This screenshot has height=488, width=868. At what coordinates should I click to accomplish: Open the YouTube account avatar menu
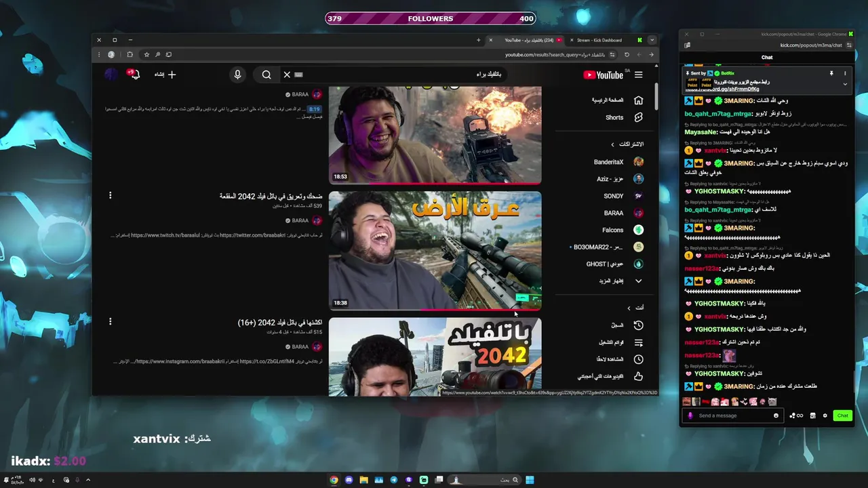point(111,74)
